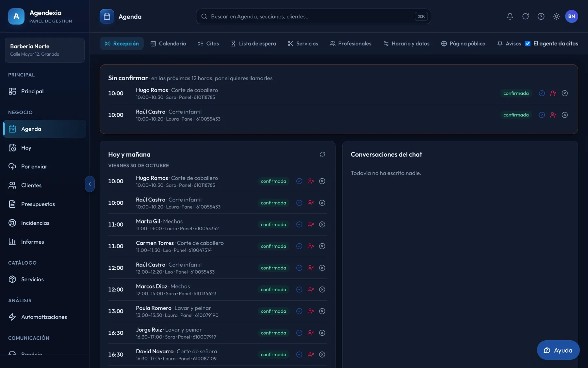Screen dimensions: 588x368
Task: Open Presupuestos in the sidebar
Action: (x=45, y=204)
